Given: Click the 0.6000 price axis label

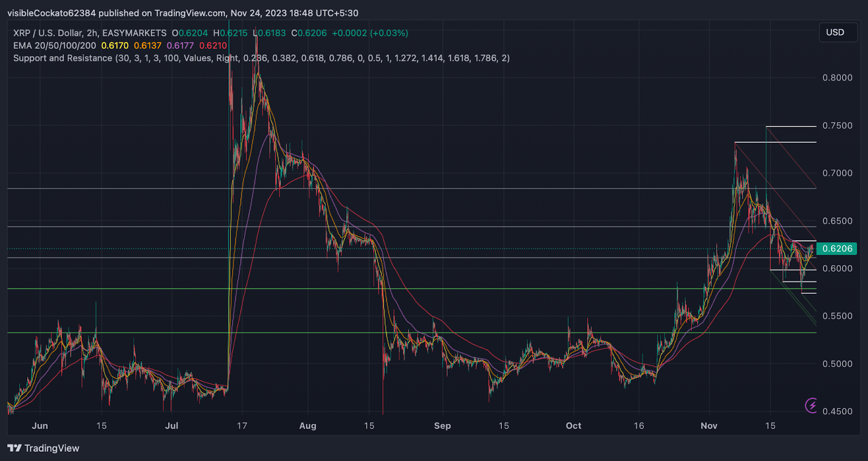Looking at the screenshot, I should (x=838, y=268).
